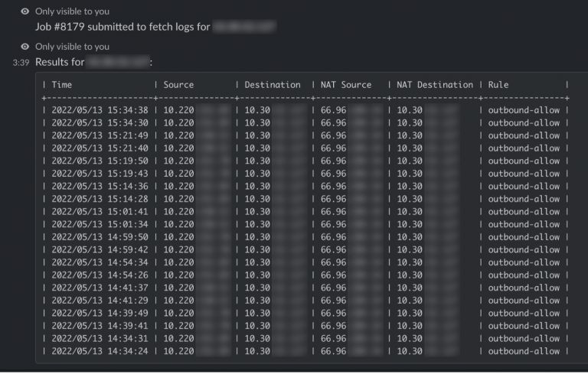Click the 2022/05/13 14:41:37 log entry time

coord(100,288)
